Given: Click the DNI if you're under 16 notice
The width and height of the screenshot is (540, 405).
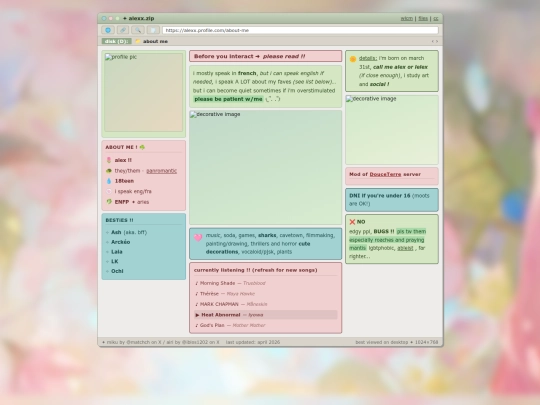Looking at the screenshot, I should 392,200.
